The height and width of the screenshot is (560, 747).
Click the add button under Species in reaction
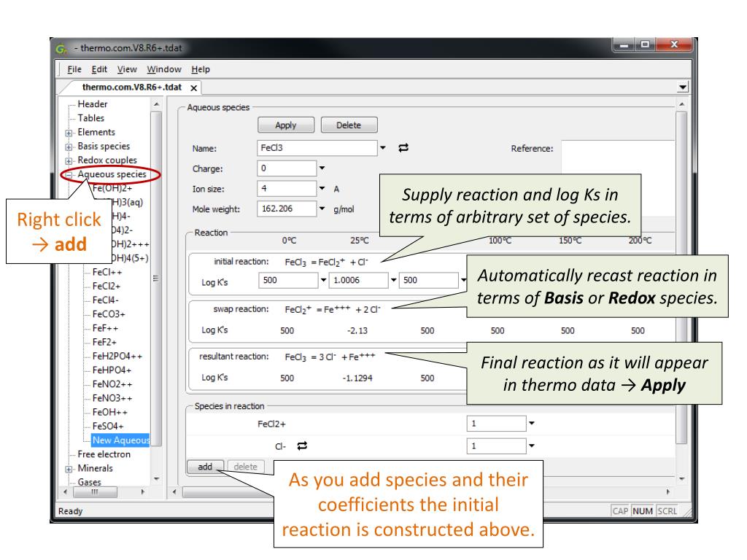pyautogui.click(x=205, y=467)
